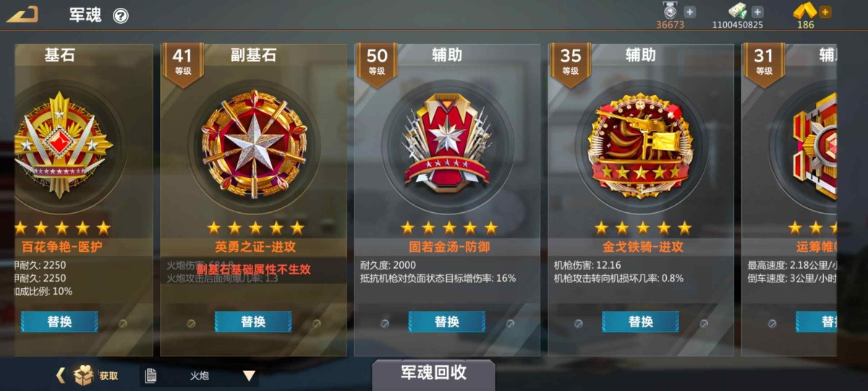Select the 金戈铁骑 tank badge emblem

point(640,146)
